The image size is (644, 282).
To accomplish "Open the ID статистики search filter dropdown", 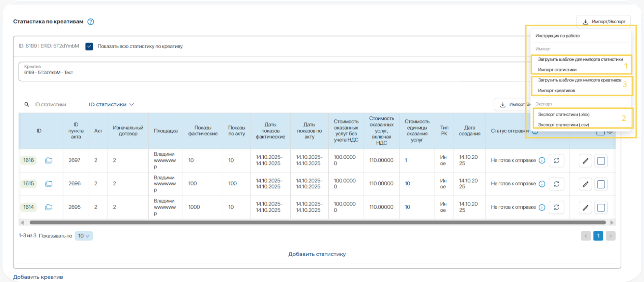I will click(111, 104).
